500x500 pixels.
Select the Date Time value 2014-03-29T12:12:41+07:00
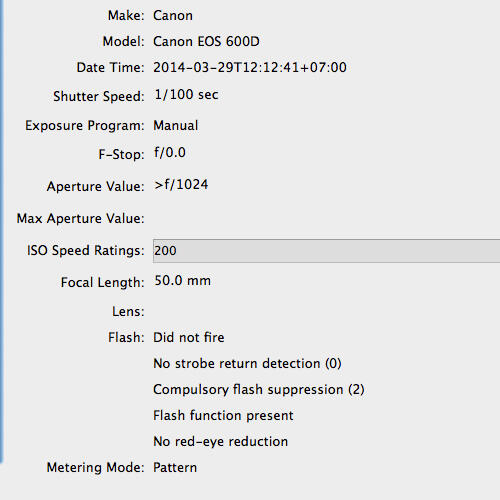tap(250, 68)
